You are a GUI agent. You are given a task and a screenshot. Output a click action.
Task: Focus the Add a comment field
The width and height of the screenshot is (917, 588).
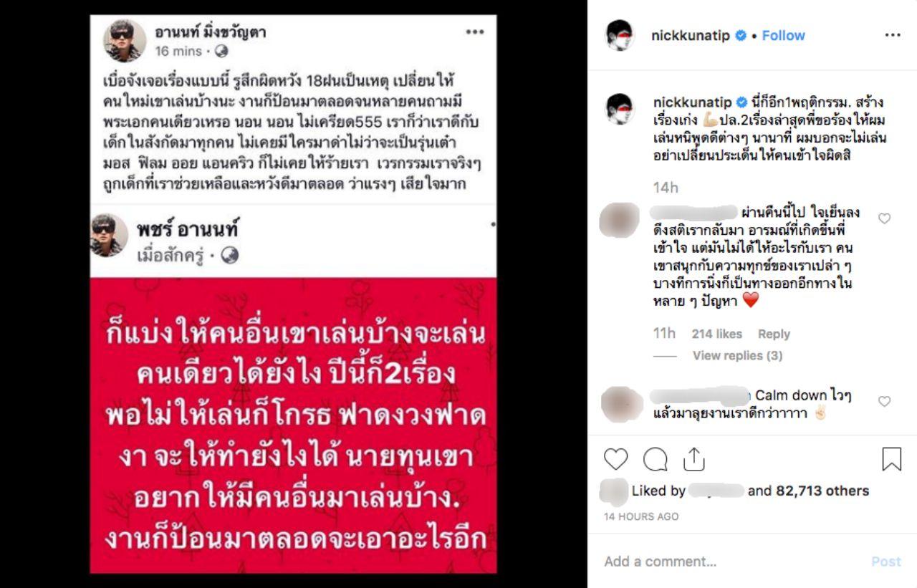click(x=731, y=562)
